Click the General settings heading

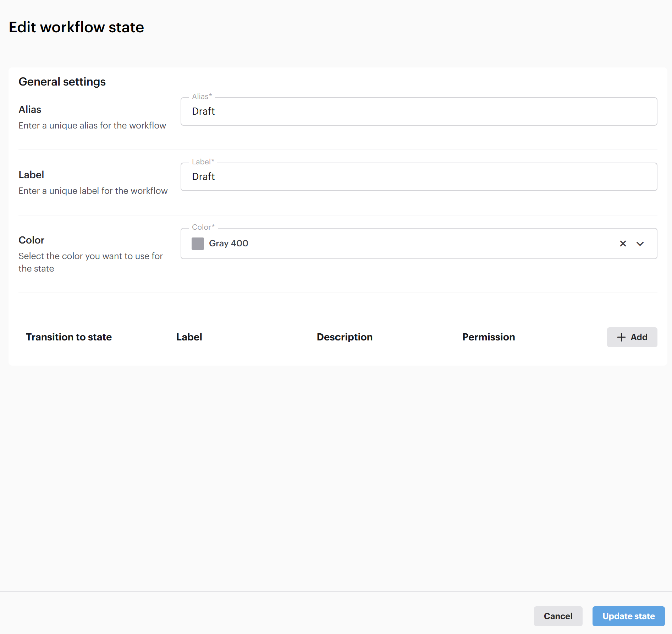[62, 82]
